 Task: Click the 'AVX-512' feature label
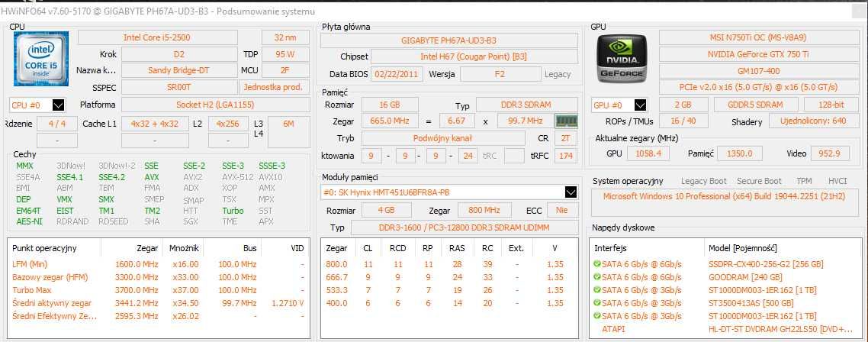(238, 177)
